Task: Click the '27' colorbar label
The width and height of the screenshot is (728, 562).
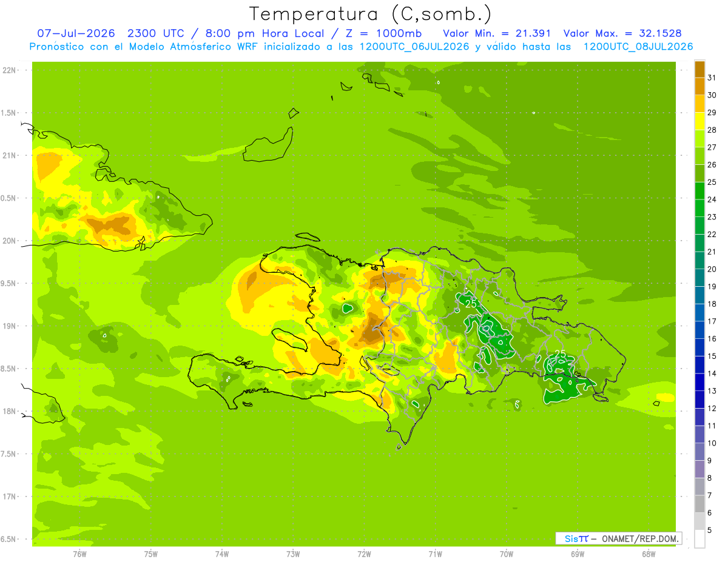Action: point(712,147)
